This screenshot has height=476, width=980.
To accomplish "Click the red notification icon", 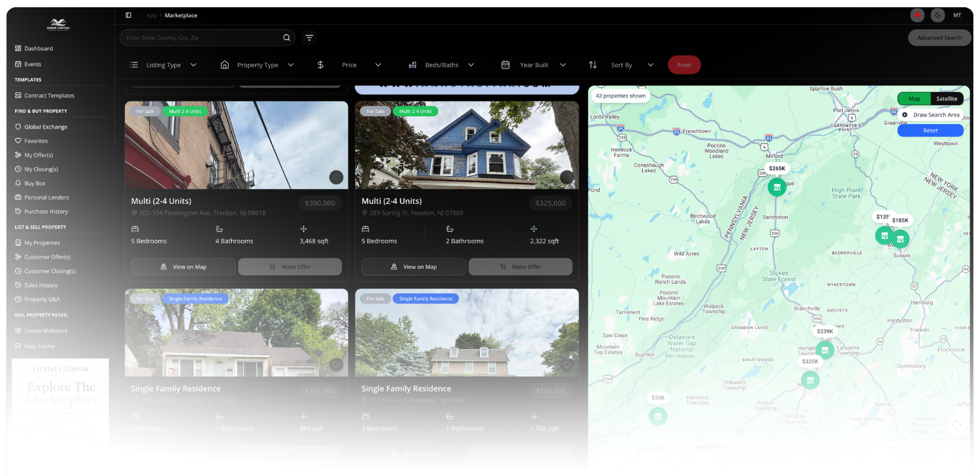I will tap(917, 15).
